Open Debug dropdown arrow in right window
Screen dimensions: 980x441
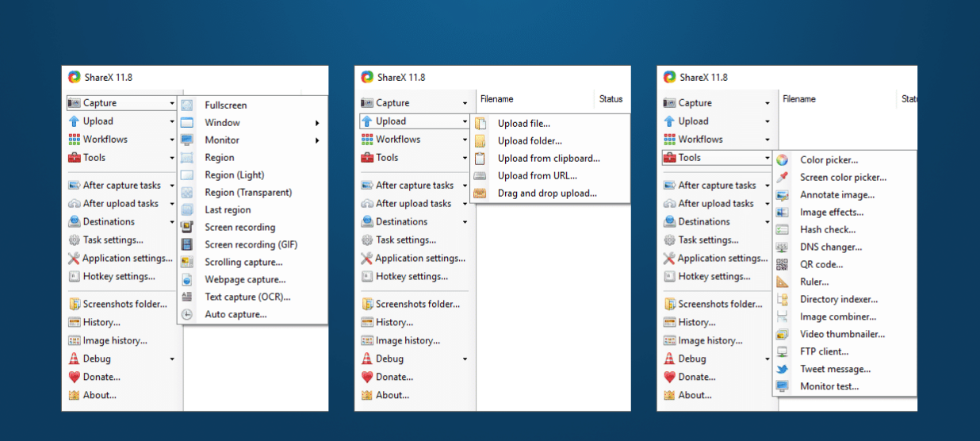768,360
